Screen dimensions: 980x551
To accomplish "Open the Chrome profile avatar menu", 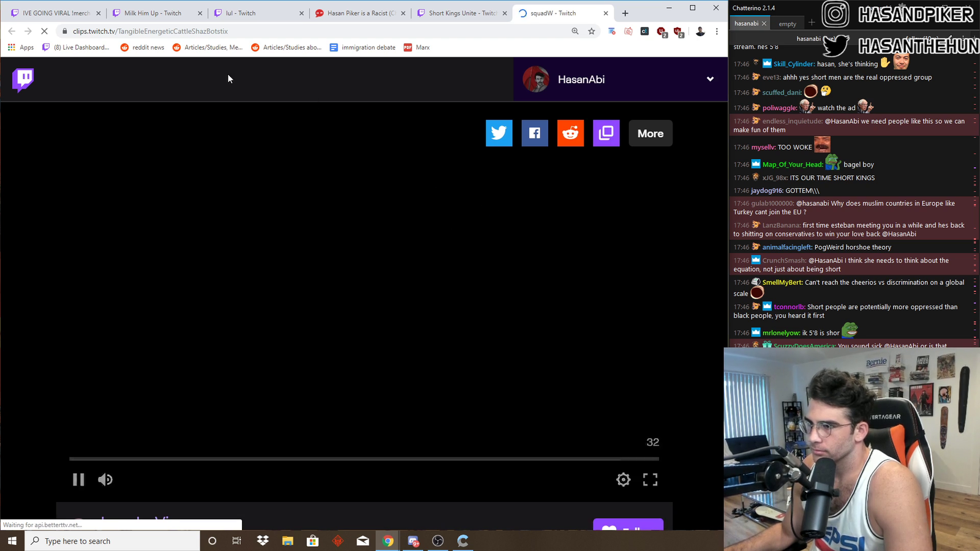I will pyautogui.click(x=700, y=31).
